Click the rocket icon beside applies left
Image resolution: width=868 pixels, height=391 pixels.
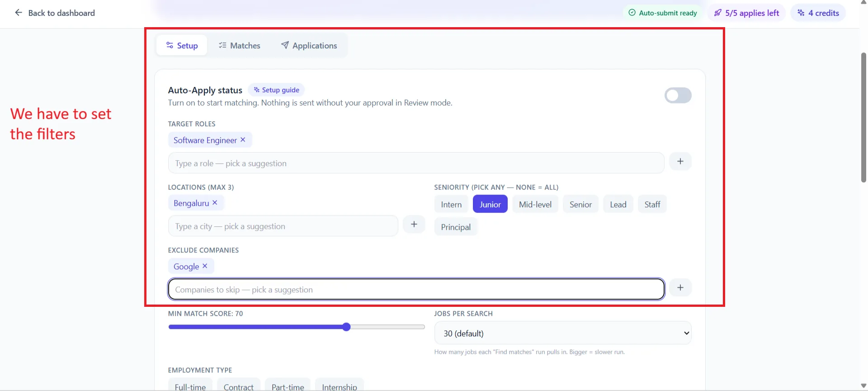[x=717, y=13]
